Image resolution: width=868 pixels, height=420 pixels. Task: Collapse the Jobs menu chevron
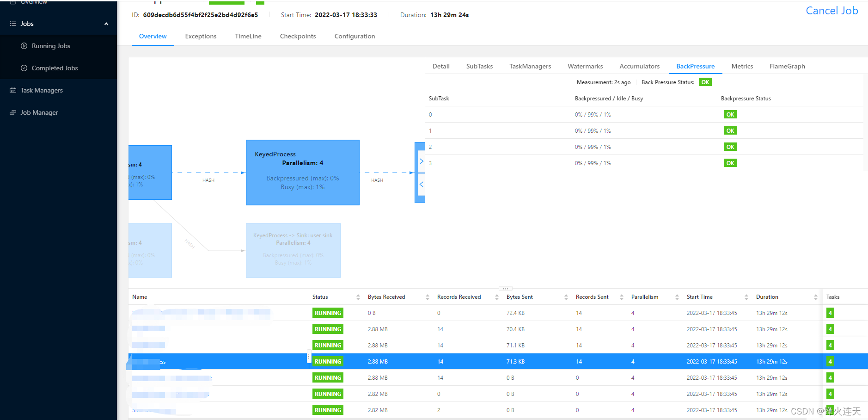pyautogui.click(x=106, y=24)
